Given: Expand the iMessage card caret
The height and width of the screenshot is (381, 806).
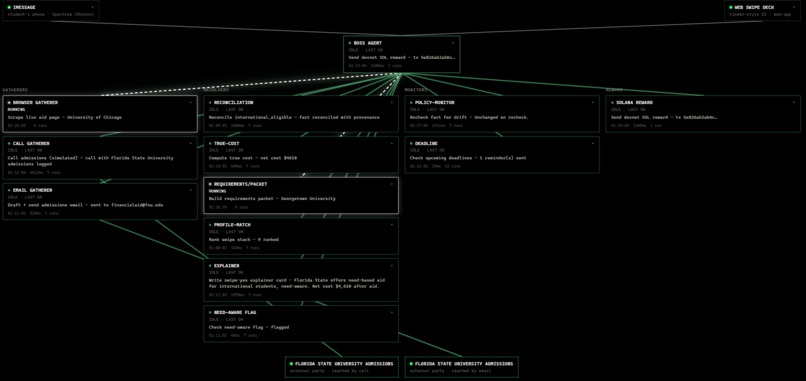Looking at the screenshot, I should 92,7.
